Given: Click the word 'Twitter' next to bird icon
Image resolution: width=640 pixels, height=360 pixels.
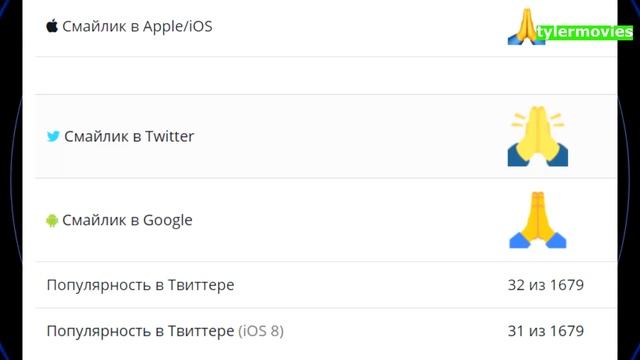Looking at the screenshot, I should [x=170, y=136].
